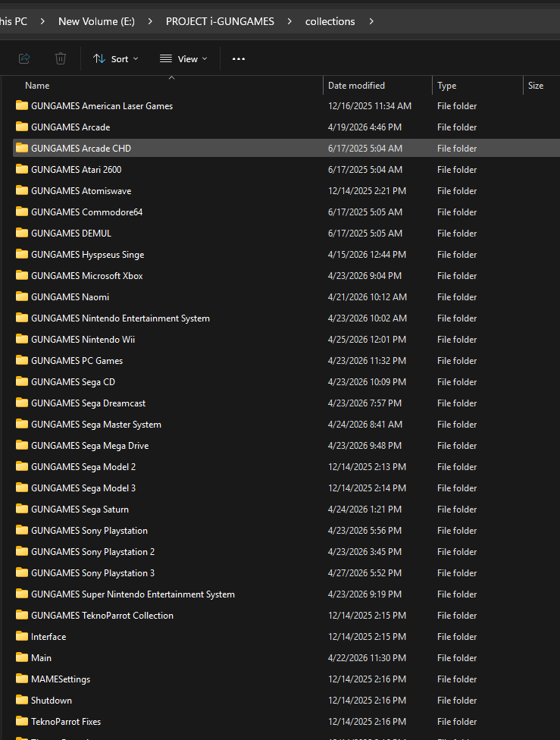Select folder icon of GUNGAMES Sega CD
Screen dimensions: 560x740
[x=22, y=381]
